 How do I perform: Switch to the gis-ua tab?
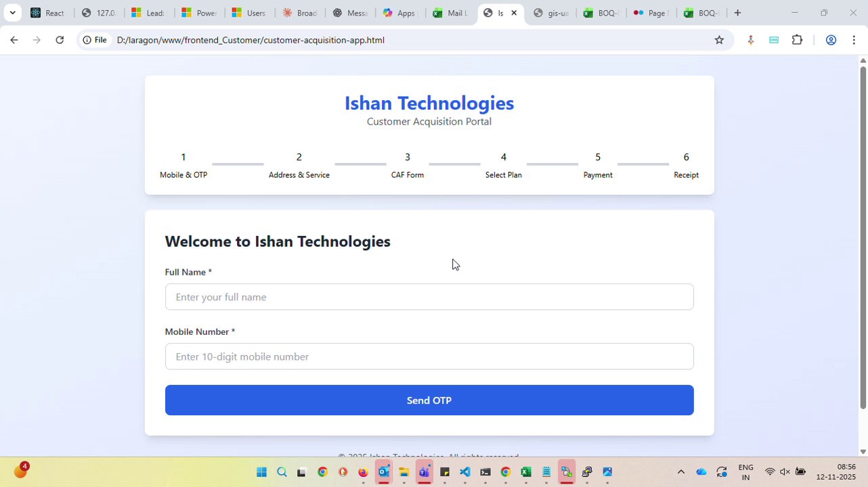coord(550,13)
